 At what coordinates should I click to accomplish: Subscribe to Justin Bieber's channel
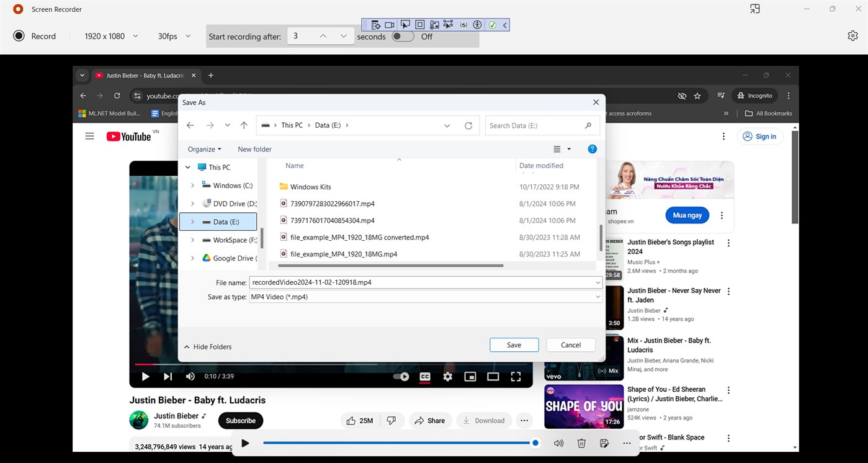240,420
